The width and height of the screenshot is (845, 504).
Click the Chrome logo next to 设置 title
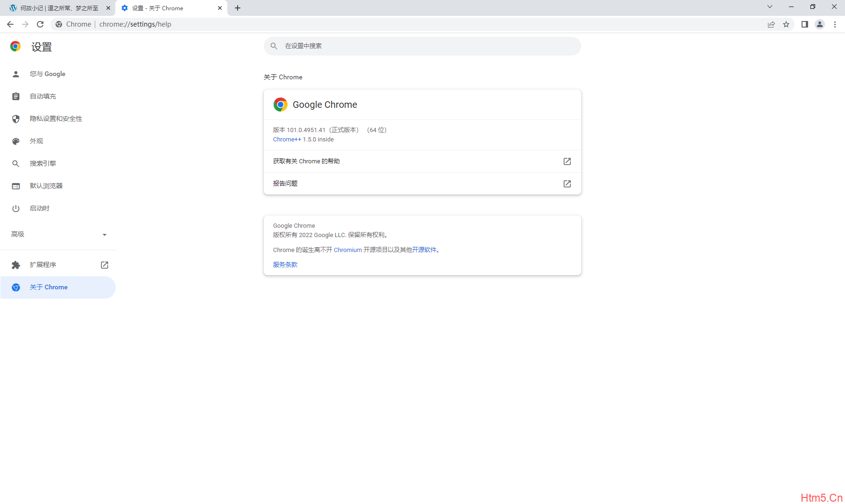pyautogui.click(x=15, y=46)
